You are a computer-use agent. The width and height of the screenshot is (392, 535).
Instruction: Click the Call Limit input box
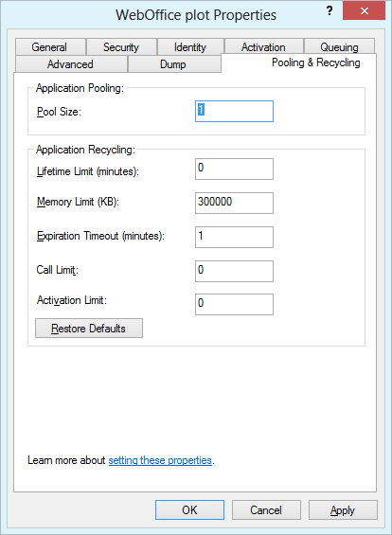(x=234, y=271)
